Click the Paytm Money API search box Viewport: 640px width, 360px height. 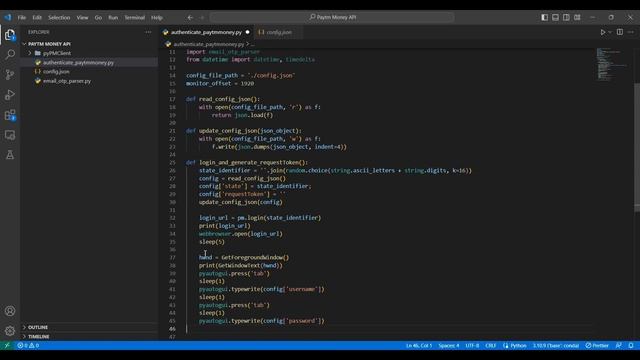[x=332, y=18]
